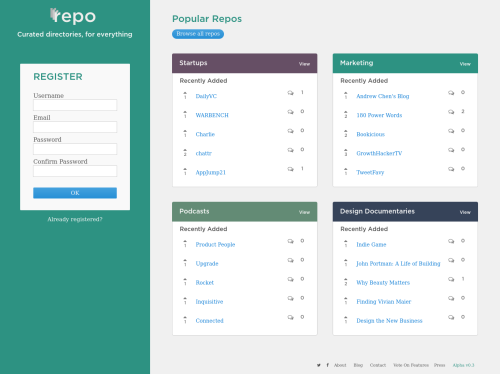Image resolution: width=500 pixels, height=374 pixels.
Task: Upvote the Upgrade podcast
Action: tap(185, 260)
